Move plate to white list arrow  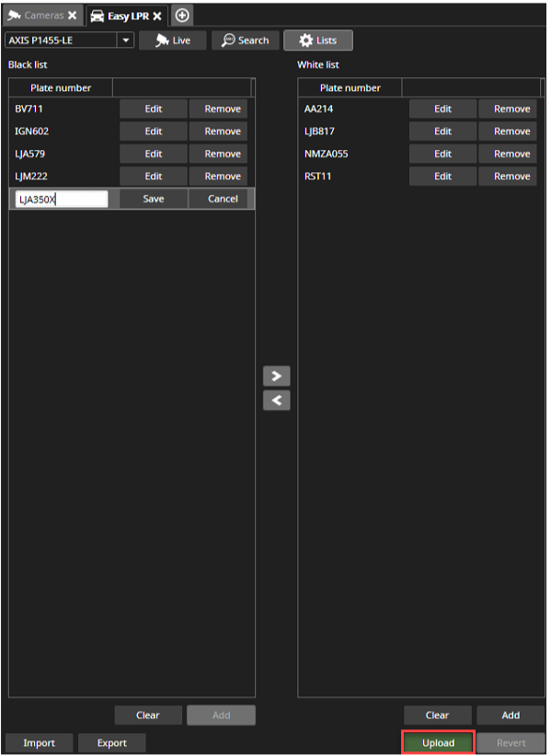(x=277, y=376)
